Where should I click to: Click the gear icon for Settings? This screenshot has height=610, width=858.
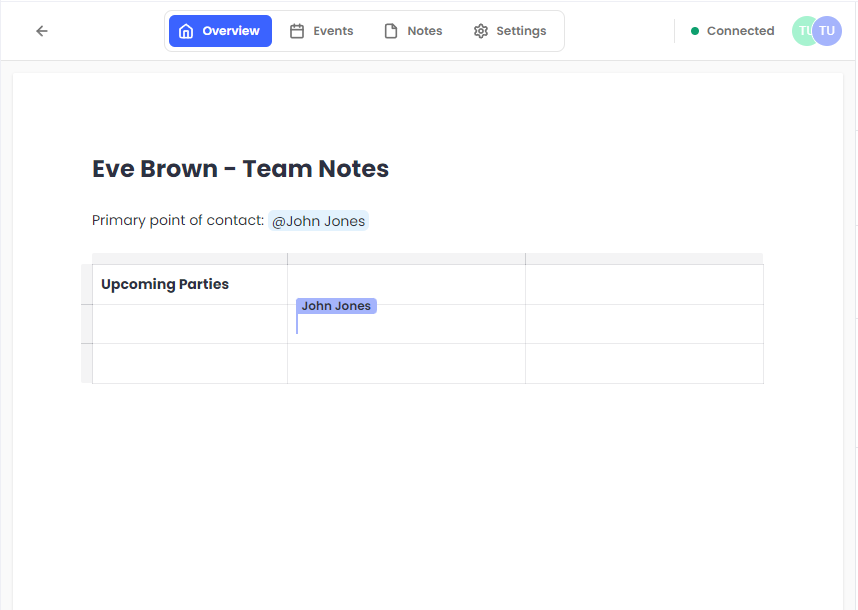pos(481,31)
